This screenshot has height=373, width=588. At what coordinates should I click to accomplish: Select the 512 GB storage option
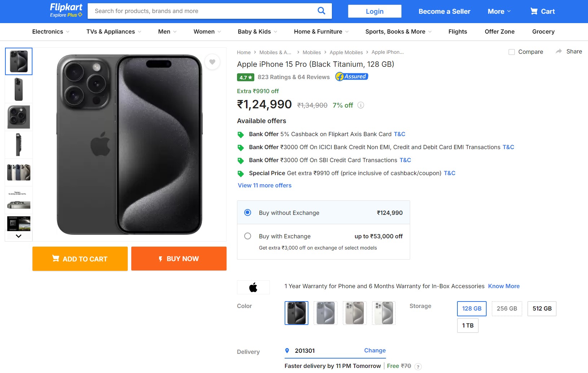542,309
